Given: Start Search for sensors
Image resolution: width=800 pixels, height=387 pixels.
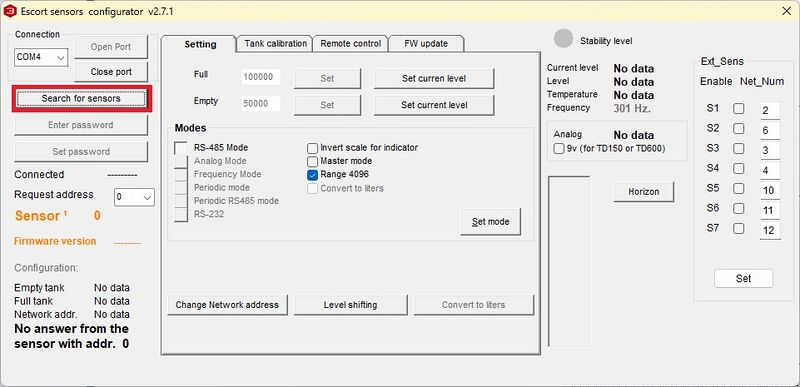Looking at the screenshot, I should (81, 98).
